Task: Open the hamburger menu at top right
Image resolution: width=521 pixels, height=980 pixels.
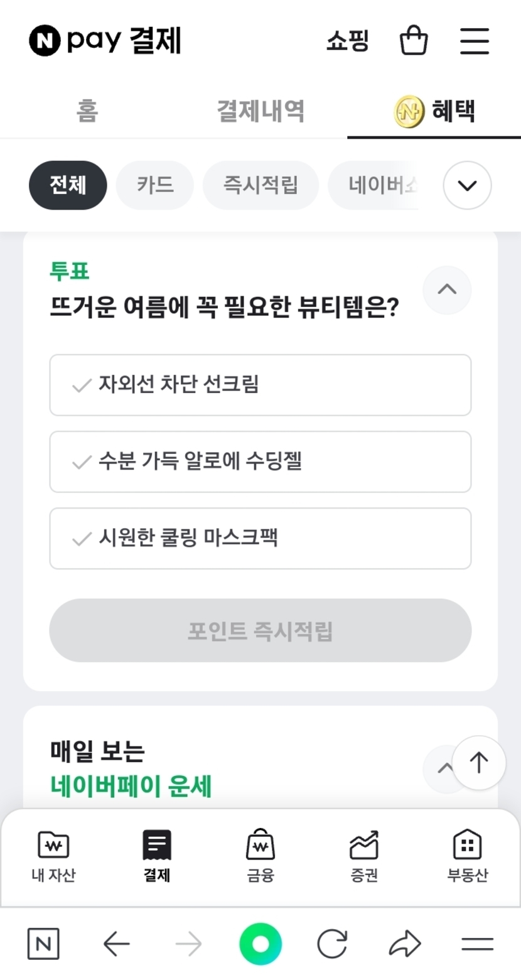Action: tap(474, 41)
